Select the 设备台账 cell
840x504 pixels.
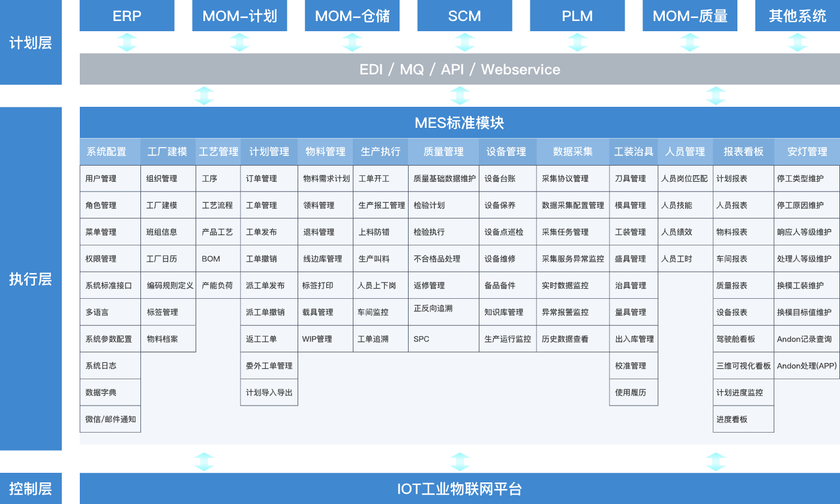point(508,179)
